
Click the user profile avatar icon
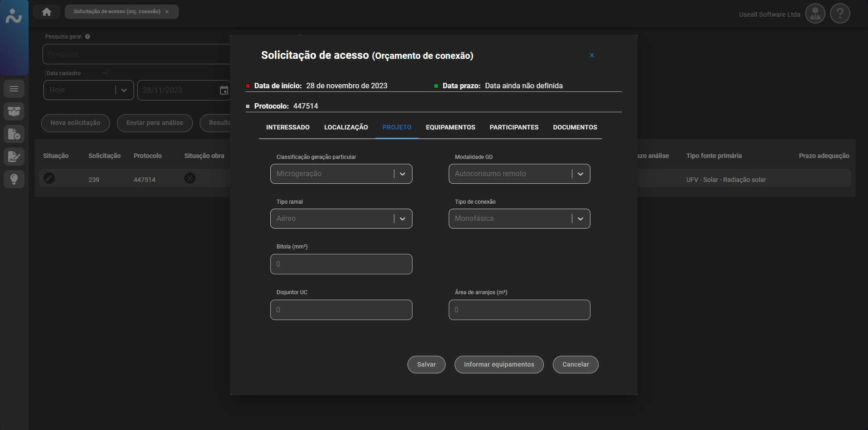coord(815,14)
